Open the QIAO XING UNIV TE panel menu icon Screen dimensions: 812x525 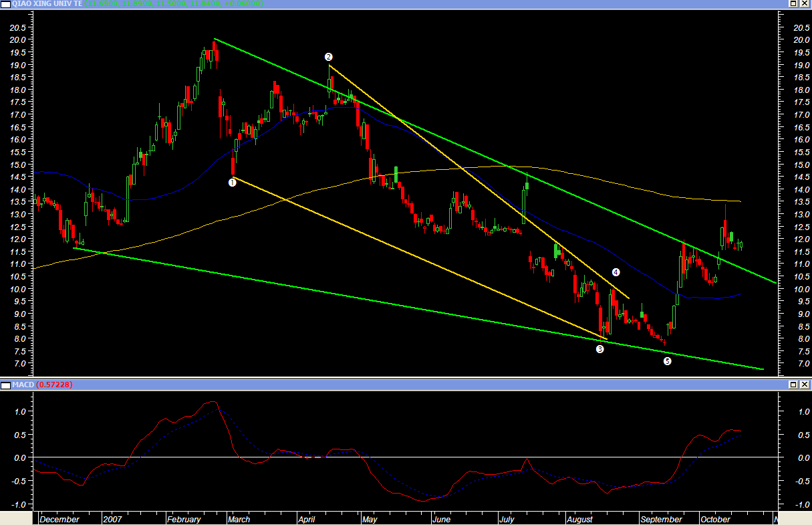pos(5,4)
